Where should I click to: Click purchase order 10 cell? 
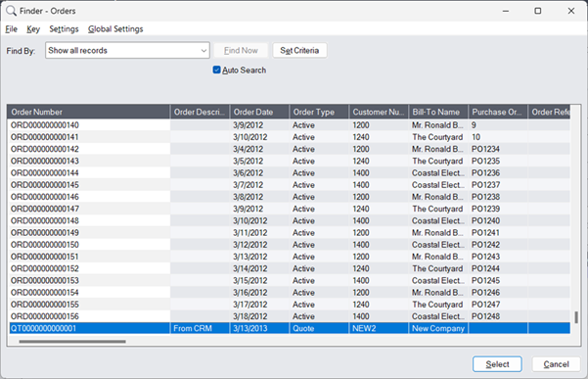pos(498,137)
